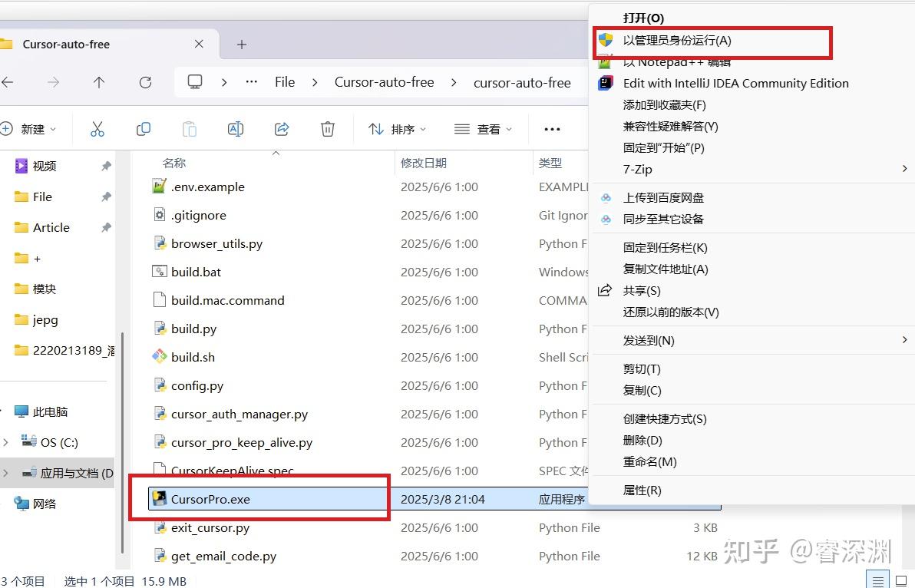
Task: Copy CursorPro.exe with the toolbar copy icon
Action: 143,129
